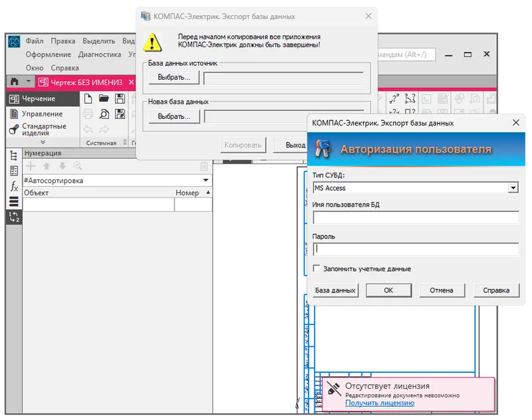The height and width of the screenshot is (420, 532).
Task: Open the Оформление menu
Action: tap(49, 54)
